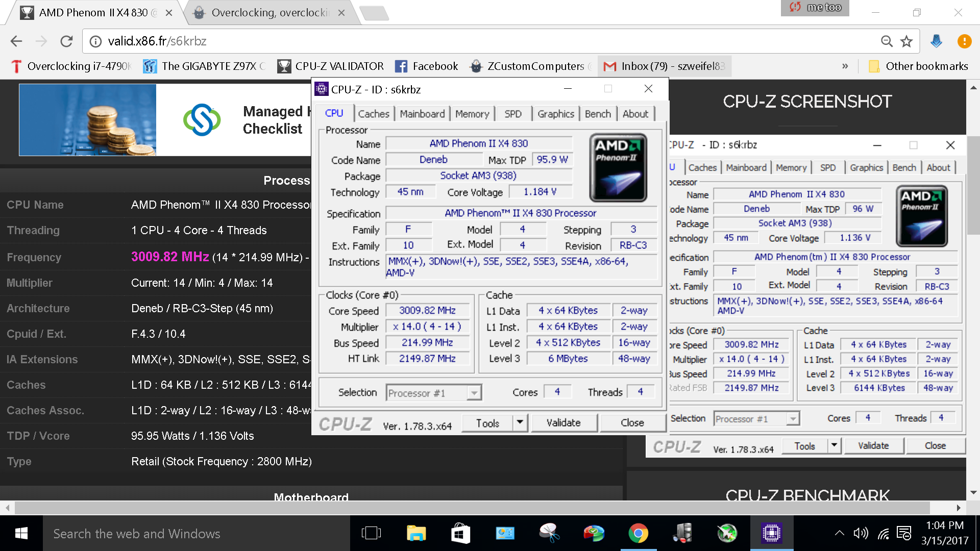
Task: Reload the page with refresh icon
Action: (x=66, y=41)
